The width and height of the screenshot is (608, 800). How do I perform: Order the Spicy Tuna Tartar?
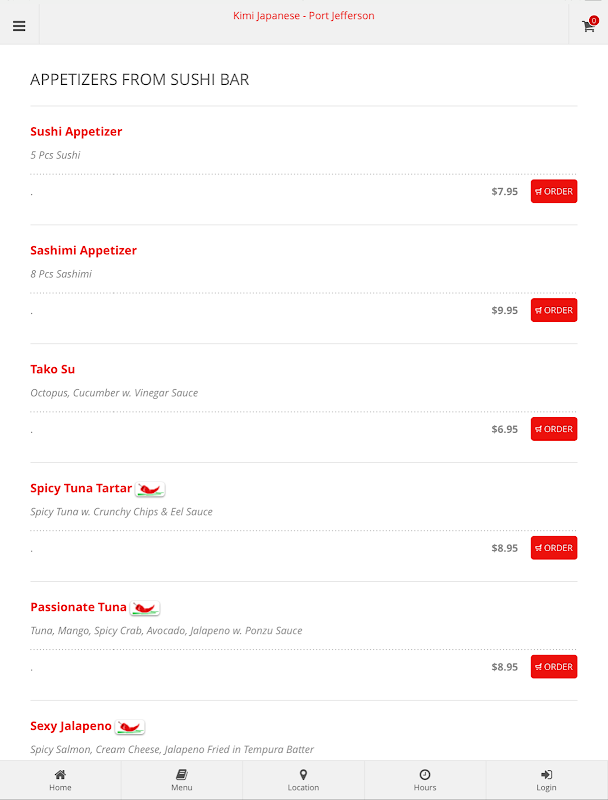point(554,548)
